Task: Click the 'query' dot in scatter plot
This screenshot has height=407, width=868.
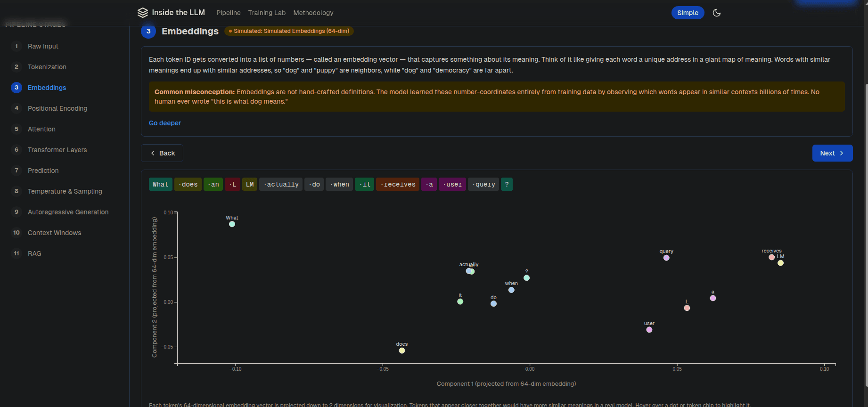Action: pyautogui.click(x=666, y=258)
